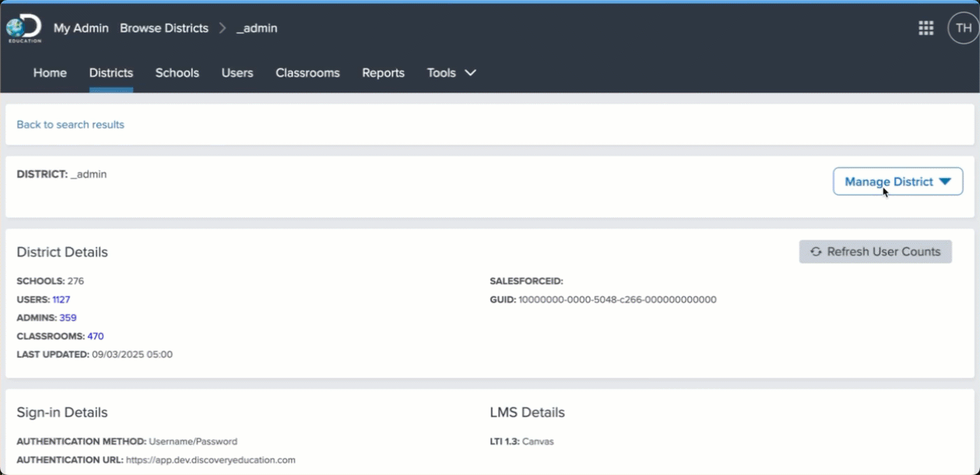
Task: Select the Classrooms tab
Action: pyautogui.click(x=308, y=73)
